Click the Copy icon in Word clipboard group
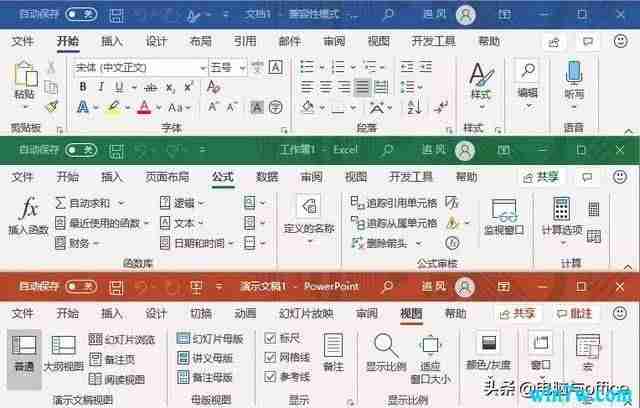The image size is (640, 408). click(x=51, y=87)
